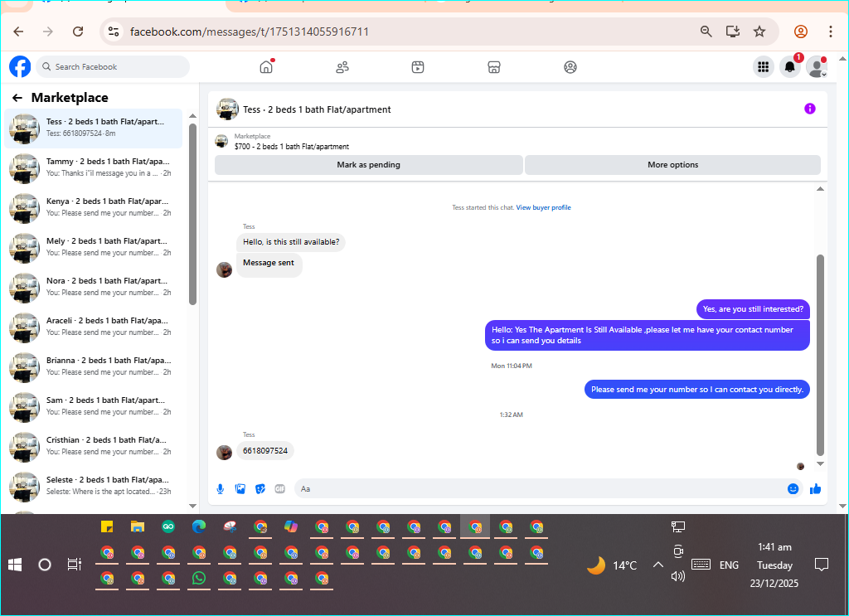The image size is (849, 616).
Task: Open File Explorer from the taskbar
Action: coord(138,526)
